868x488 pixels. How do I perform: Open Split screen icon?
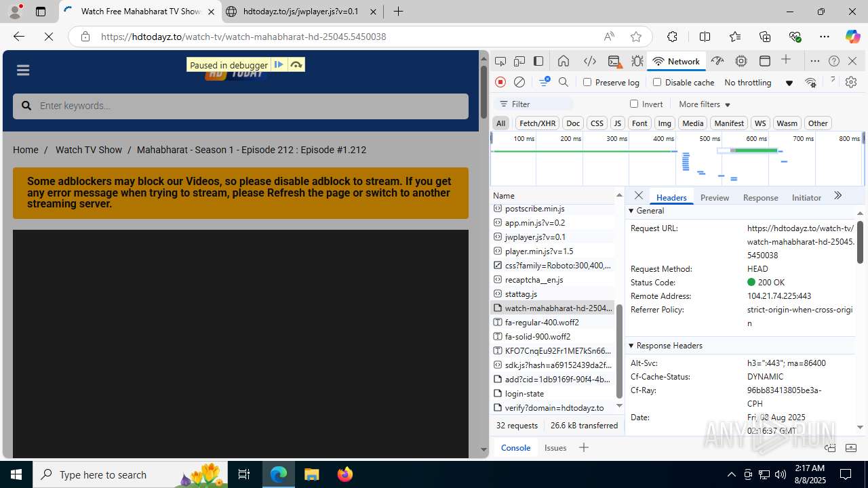[705, 37]
